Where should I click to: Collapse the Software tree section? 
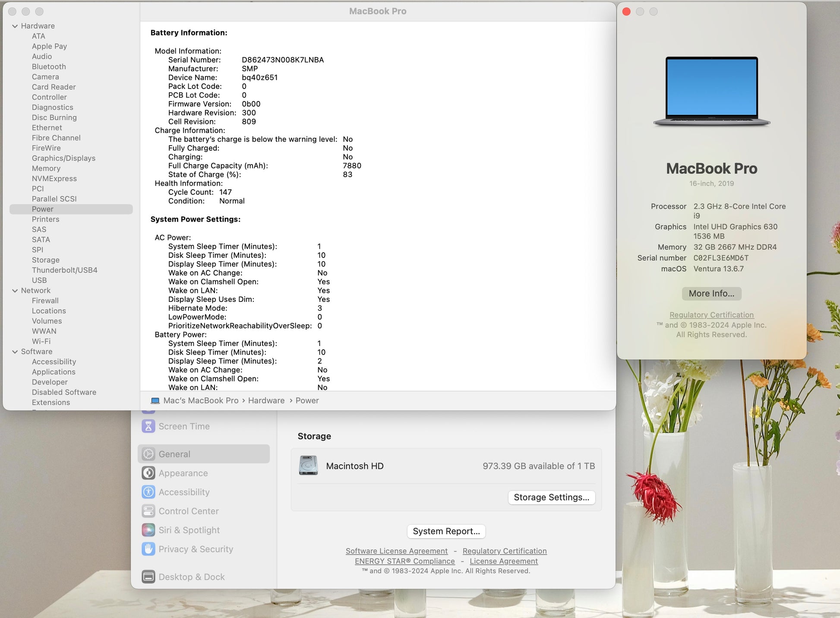[15, 352]
